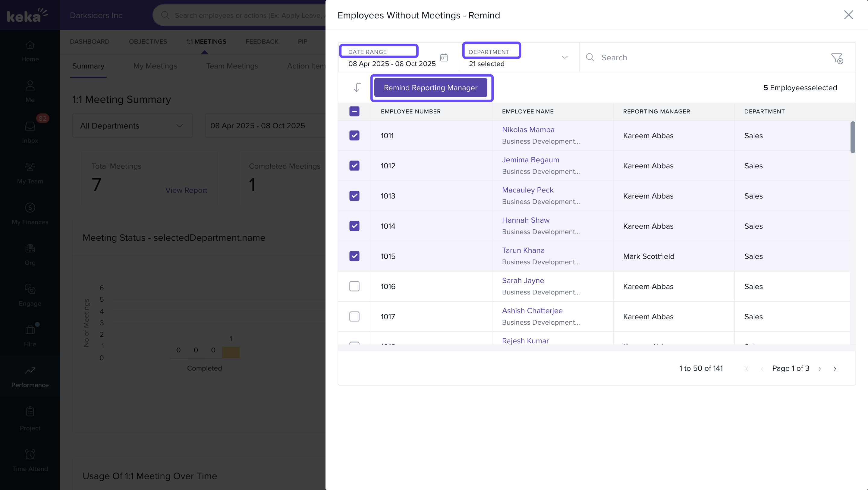Open the My Meetings sub-tab

point(155,66)
